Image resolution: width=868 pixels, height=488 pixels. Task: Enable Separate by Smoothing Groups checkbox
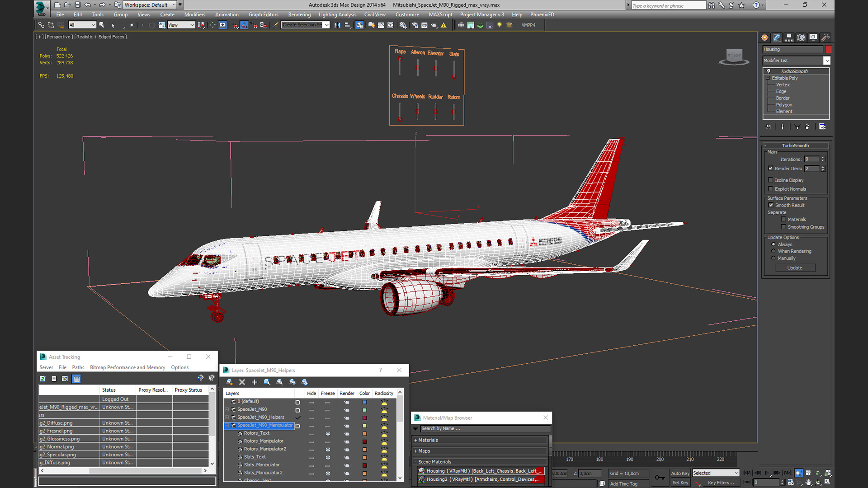(x=783, y=227)
